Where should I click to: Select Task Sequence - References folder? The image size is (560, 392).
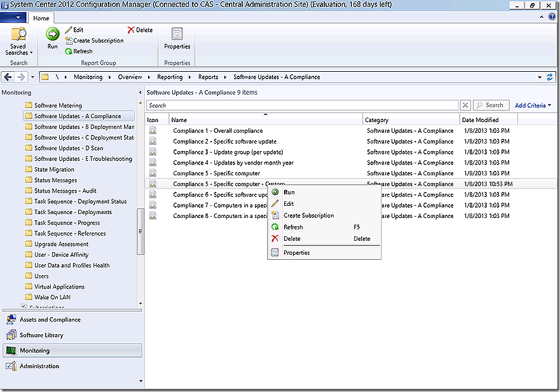(x=65, y=234)
